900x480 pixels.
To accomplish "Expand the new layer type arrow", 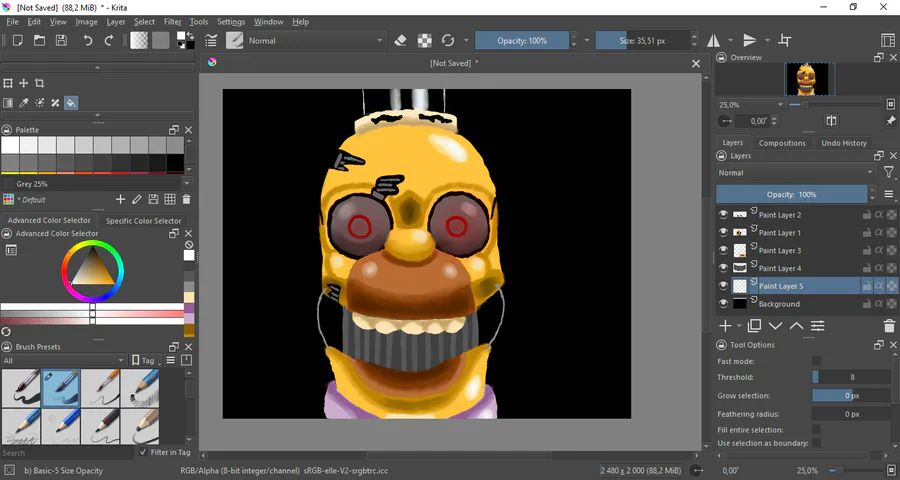I will pos(739,326).
